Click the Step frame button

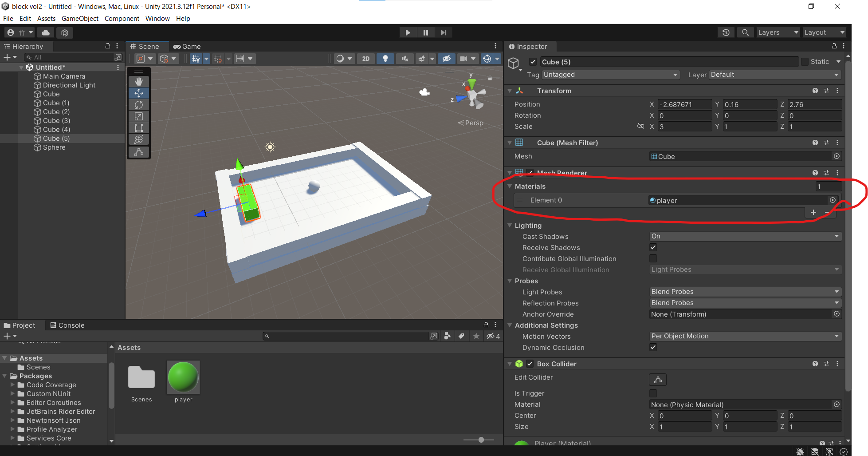(x=444, y=32)
